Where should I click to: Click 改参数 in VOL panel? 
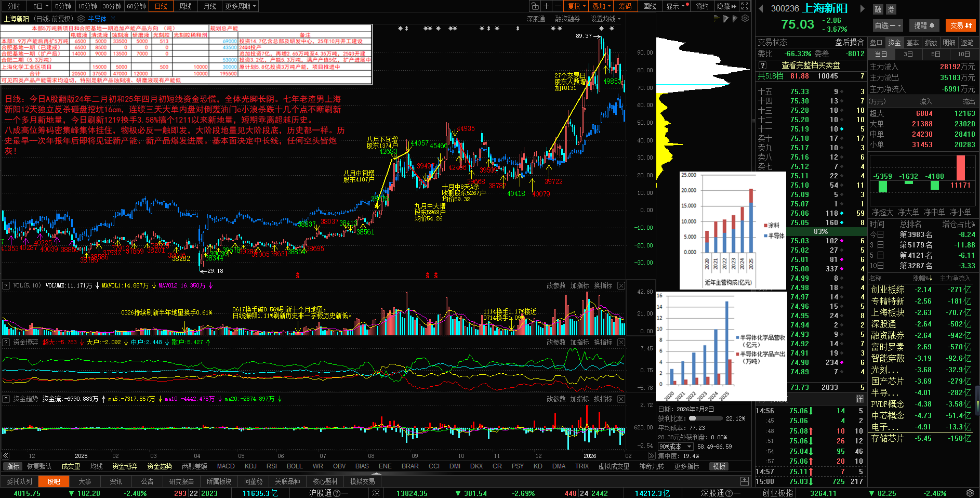coord(556,285)
